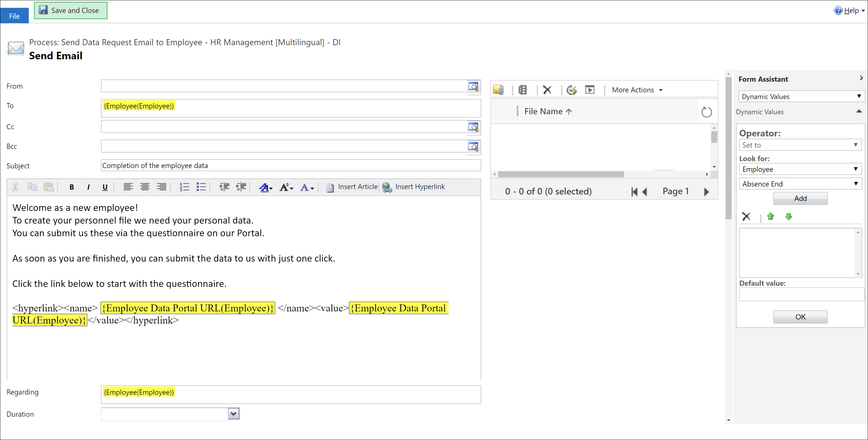
Task: Click the Paste icon in editor toolbar
Action: (49, 187)
